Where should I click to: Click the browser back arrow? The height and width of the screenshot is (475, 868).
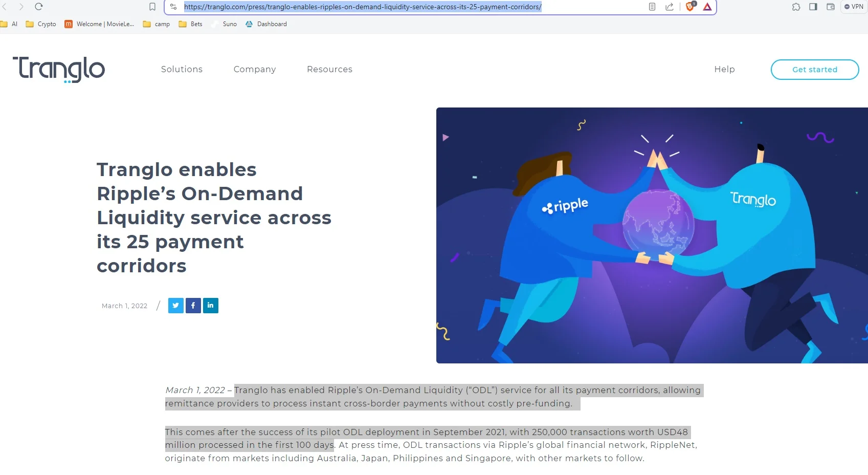tap(4, 7)
